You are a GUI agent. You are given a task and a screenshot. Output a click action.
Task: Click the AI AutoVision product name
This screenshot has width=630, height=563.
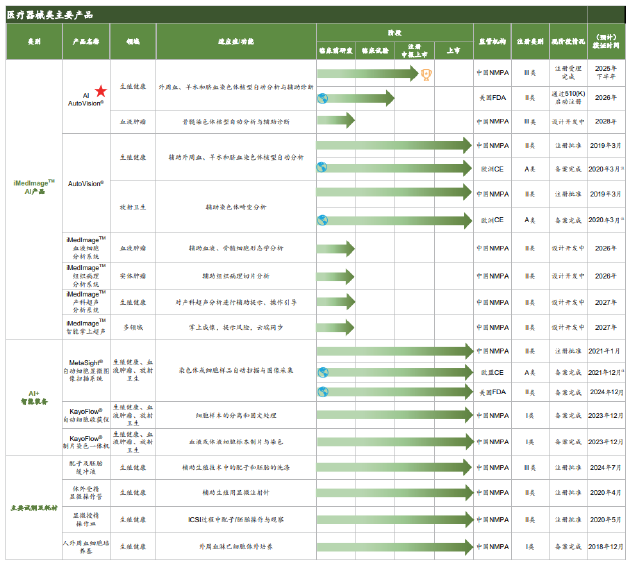tap(86, 100)
